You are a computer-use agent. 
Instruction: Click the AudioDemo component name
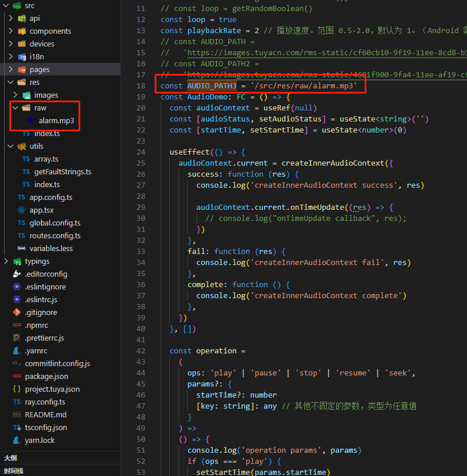click(207, 97)
